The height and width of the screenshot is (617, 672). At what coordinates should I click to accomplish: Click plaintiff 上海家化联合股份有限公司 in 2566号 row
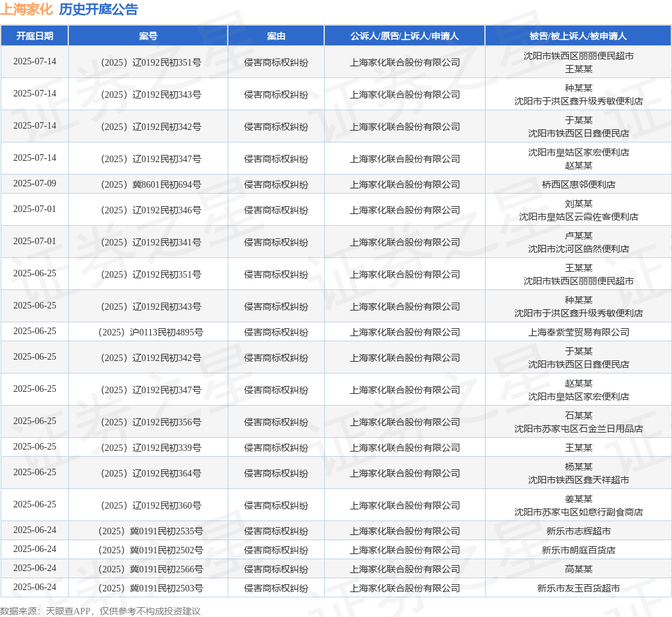[404, 569]
